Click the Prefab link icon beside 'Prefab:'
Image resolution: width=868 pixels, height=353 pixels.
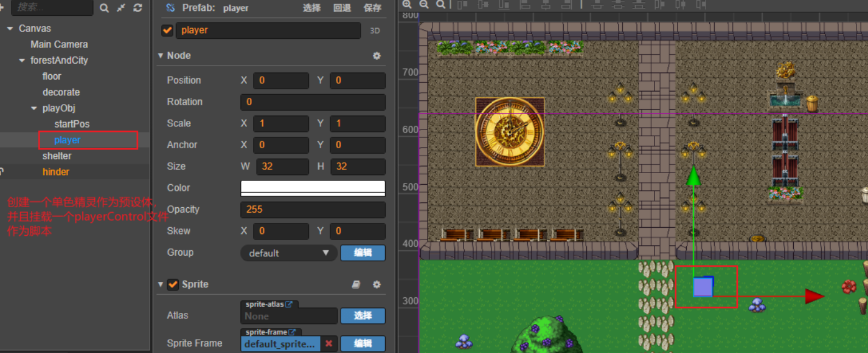click(170, 8)
